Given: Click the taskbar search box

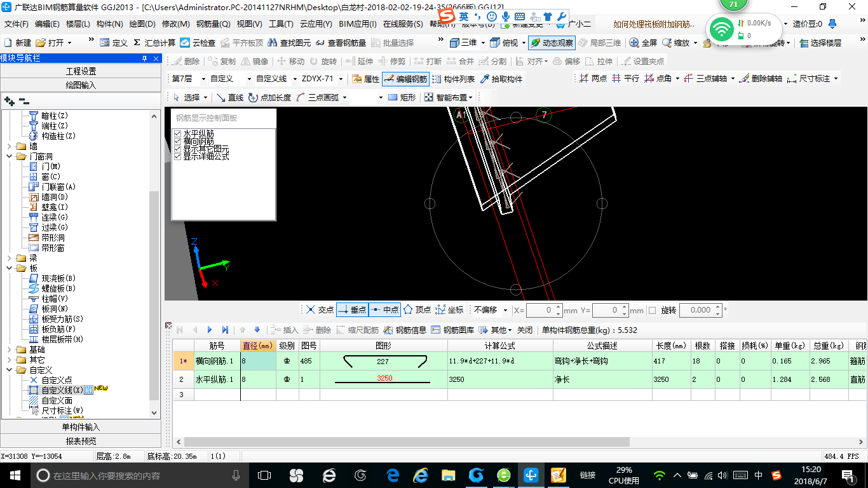Looking at the screenshot, I should pos(139,475).
